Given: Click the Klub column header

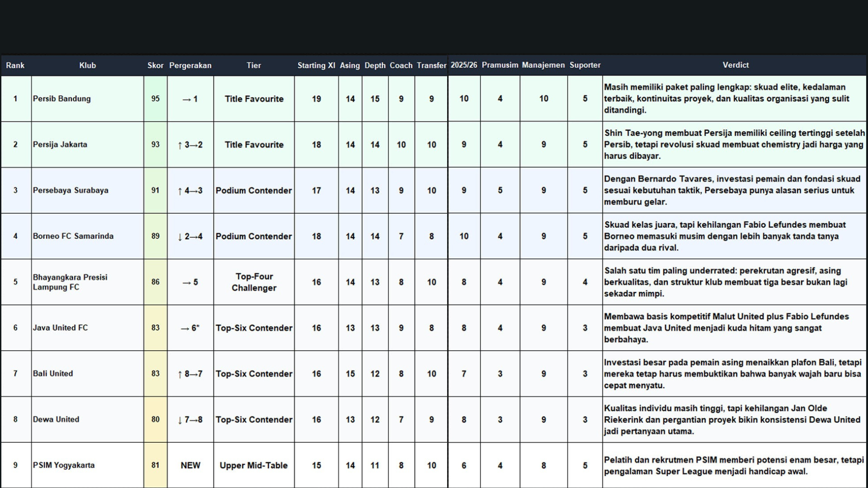Looking at the screenshot, I should pyautogui.click(x=88, y=66).
